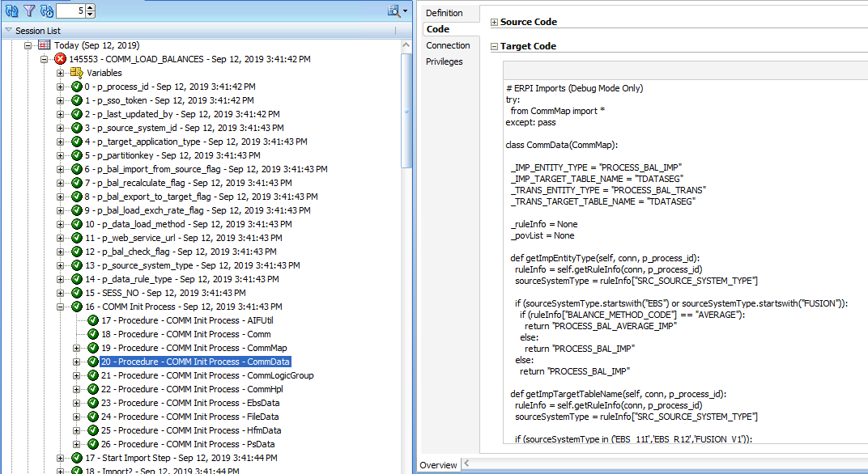
Task: Click the status icon of the EbsData procedure
Action: pyautogui.click(x=93, y=403)
